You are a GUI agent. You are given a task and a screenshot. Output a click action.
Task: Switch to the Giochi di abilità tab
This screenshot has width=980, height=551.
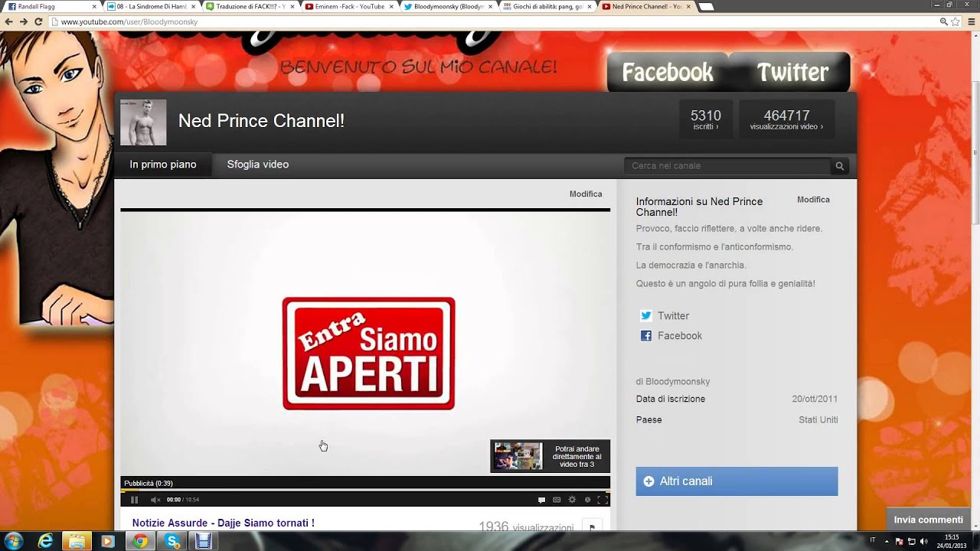[x=546, y=6]
